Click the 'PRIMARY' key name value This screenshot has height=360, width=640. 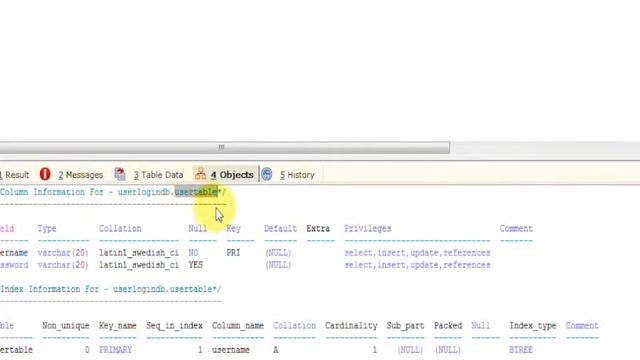[x=116, y=350]
